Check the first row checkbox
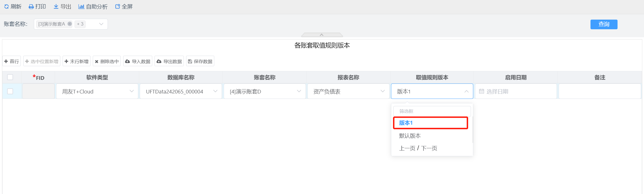 [x=10, y=91]
